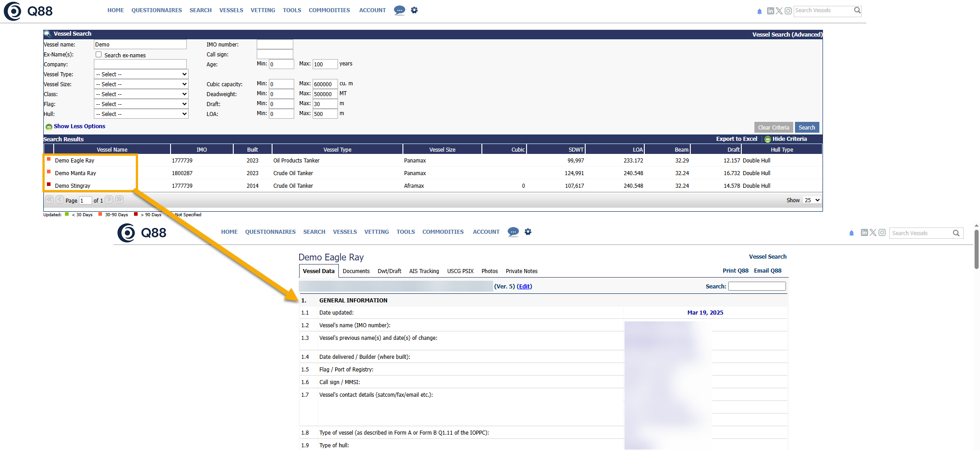
Task: Click the red status square beside Demo Stingray
Action: coord(49,184)
